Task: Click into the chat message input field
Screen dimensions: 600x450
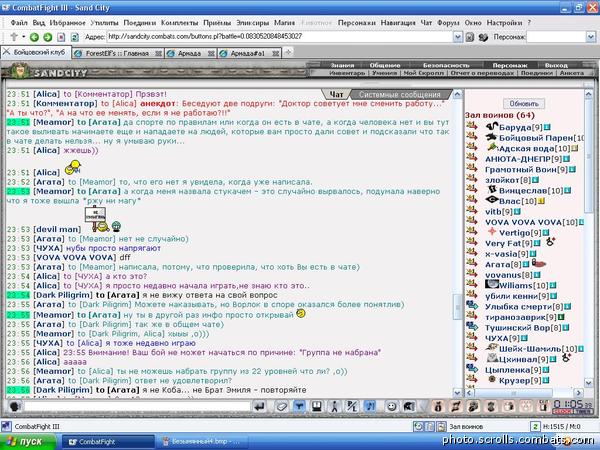Action: coord(138,406)
